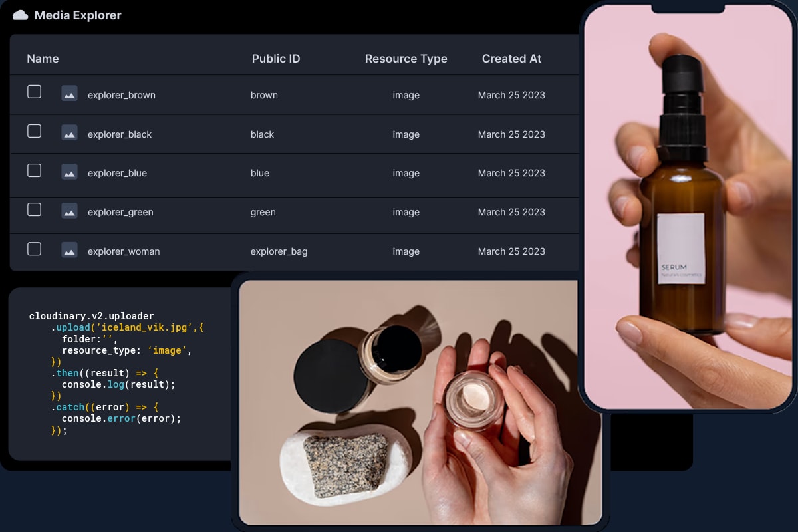
Task: Click the image icon beside explorer_black
Action: [69, 133]
